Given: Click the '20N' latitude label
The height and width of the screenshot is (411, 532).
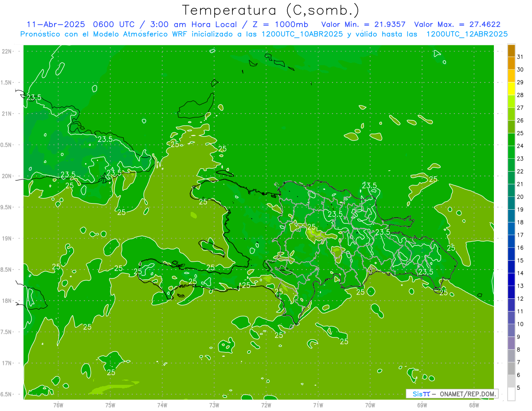Looking at the screenshot, I should [7, 176].
